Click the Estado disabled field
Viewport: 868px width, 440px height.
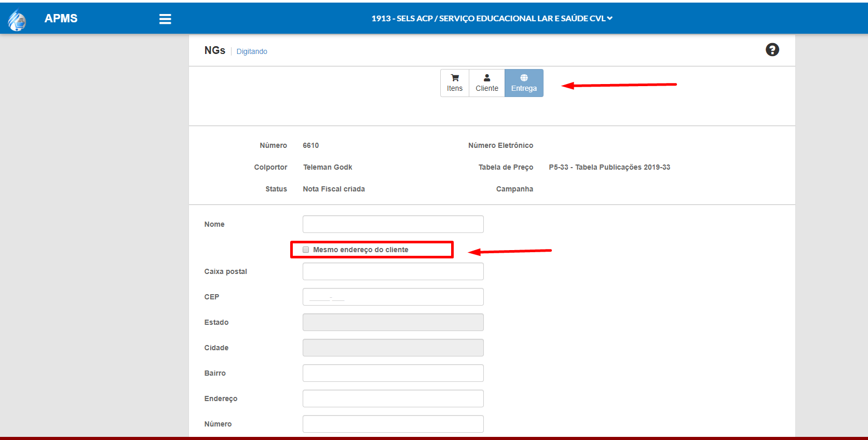click(x=393, y=322)
